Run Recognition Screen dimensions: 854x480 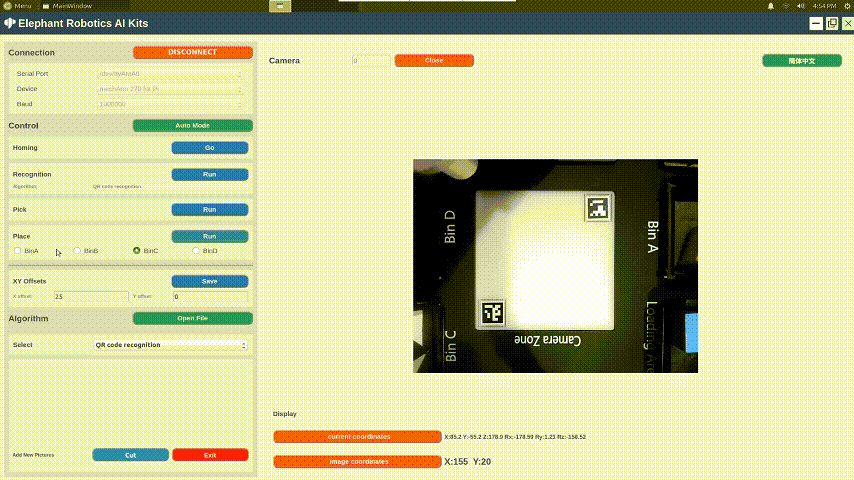[210, 174]
